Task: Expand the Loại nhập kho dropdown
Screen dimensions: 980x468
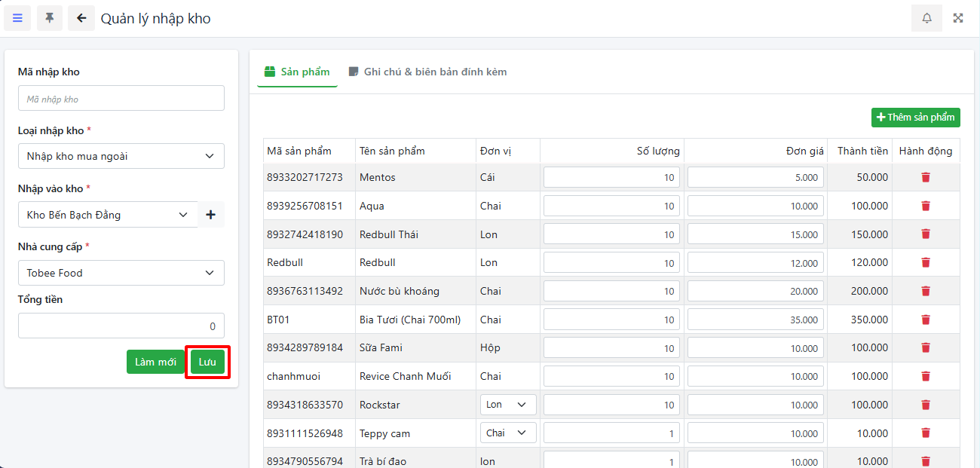Action: pyautogui.click(x=121, y=156)
